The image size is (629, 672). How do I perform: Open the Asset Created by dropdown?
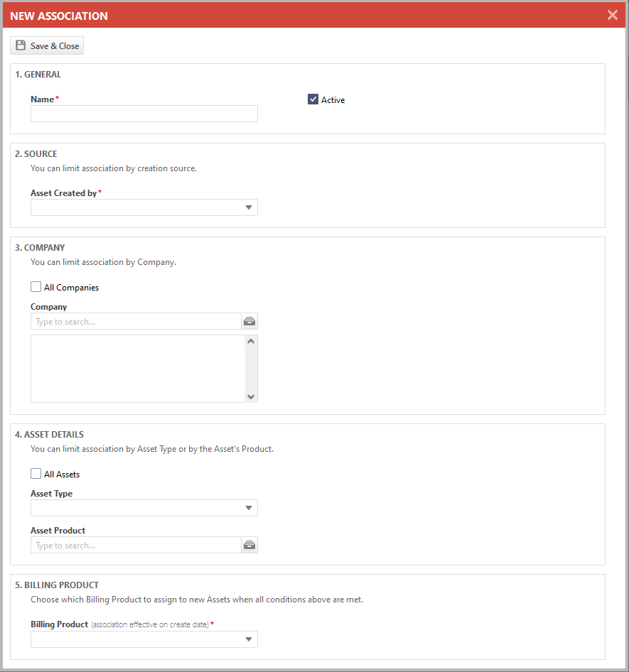coord(144,207)
